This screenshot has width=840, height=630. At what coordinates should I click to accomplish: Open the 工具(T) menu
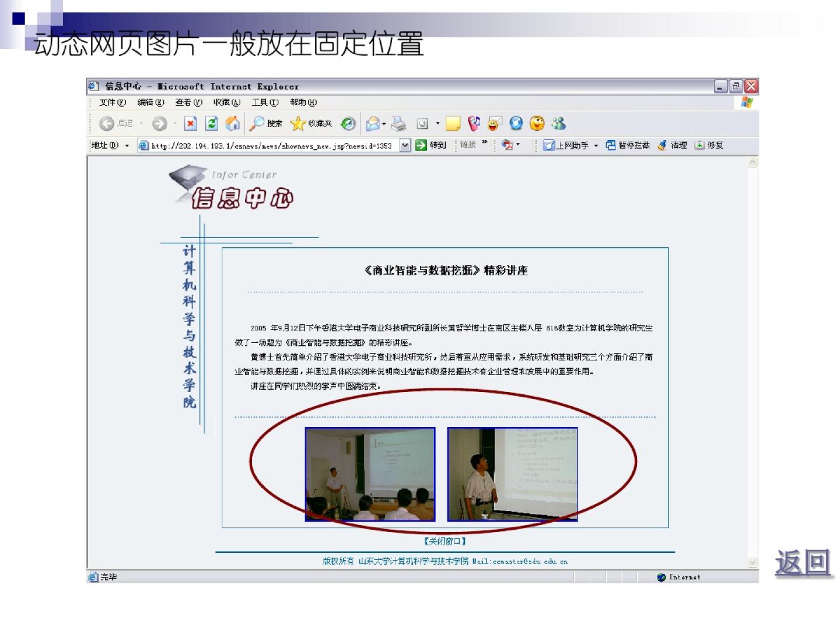click(x=265, y=103)
